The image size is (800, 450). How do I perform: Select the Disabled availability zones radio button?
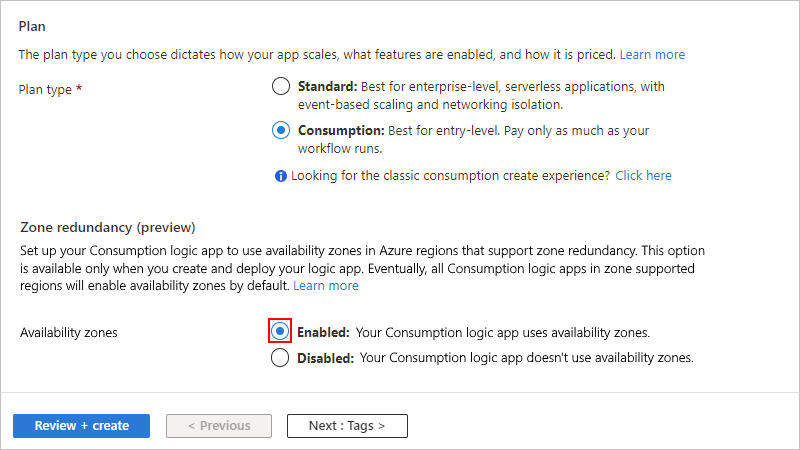tap(281, 357)
